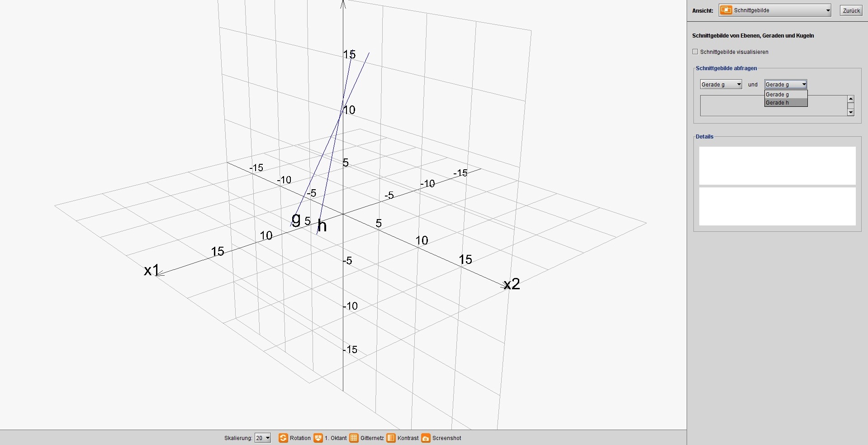868x445 pixels.
Task: Expand the Ansicht view dropdown arrow
Action: pyautogui.click(x=827, y=10)
